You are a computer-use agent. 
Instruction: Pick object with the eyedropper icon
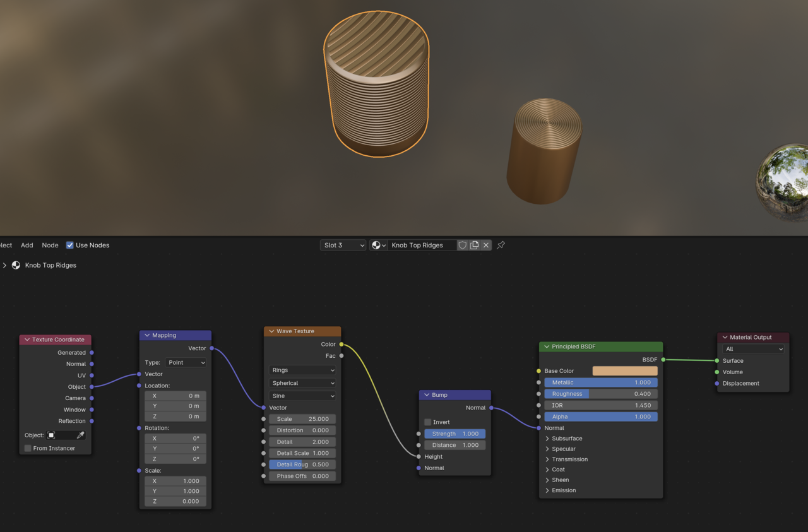(x=81, y=435)
